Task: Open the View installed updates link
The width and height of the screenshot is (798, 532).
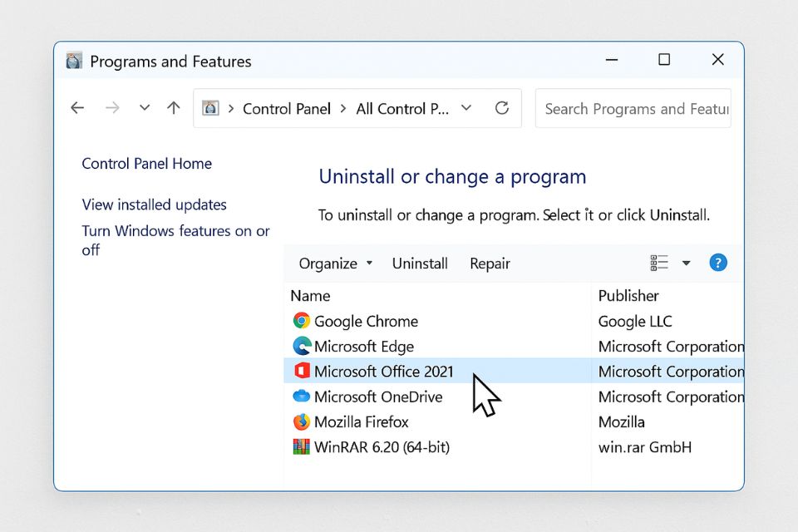Action: [x=154, y=204]
